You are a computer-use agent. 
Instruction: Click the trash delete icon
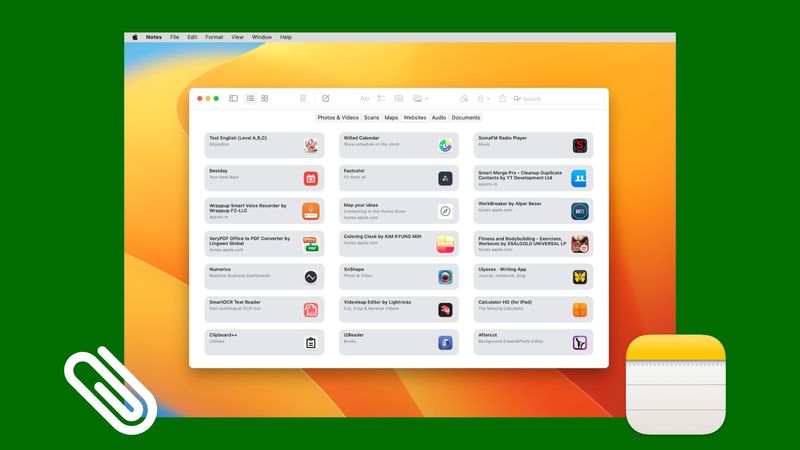(303, 98)
